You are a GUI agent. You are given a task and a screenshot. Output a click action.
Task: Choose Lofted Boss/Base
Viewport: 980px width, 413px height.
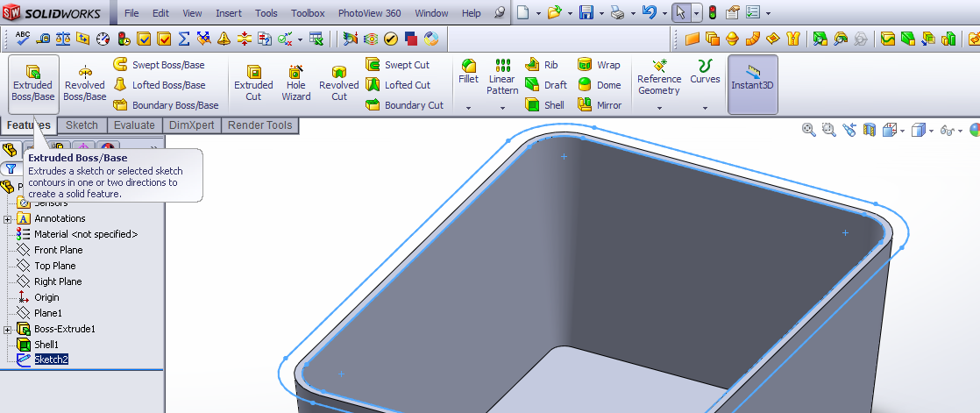159,85
